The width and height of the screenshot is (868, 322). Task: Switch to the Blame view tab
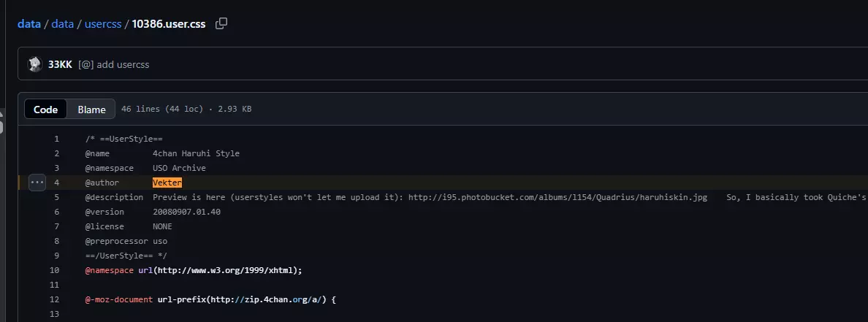point(91,109)
